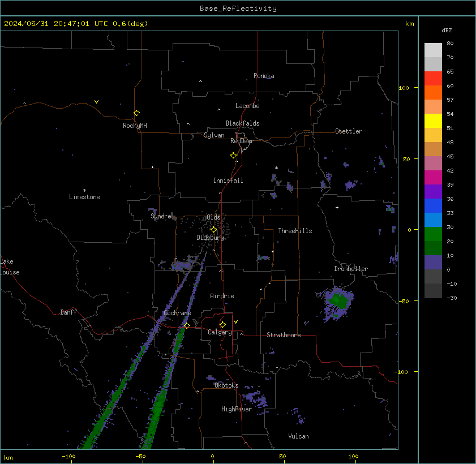This screenshot has width=476, height=464.
Task: Click the yellow V marker northwest of RockyMH
Action: click(96, 102)
